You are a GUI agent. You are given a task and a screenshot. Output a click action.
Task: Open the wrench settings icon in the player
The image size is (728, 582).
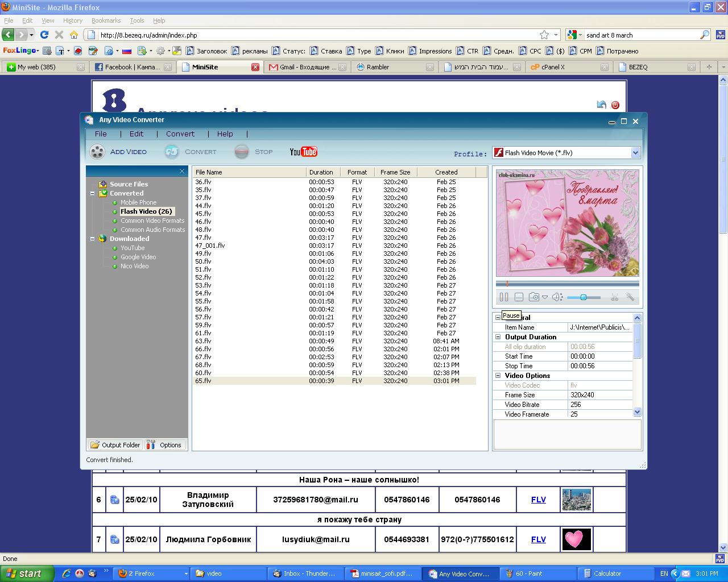(x=630, y=297)
